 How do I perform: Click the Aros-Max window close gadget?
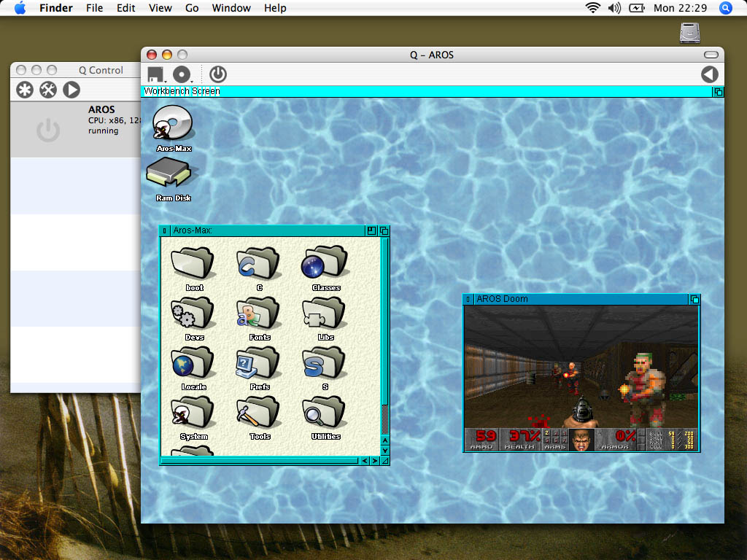click(x=164, y=231)
